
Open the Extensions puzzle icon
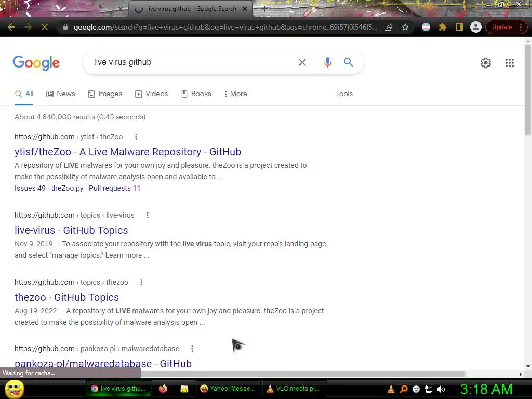(x=443, y=27)
